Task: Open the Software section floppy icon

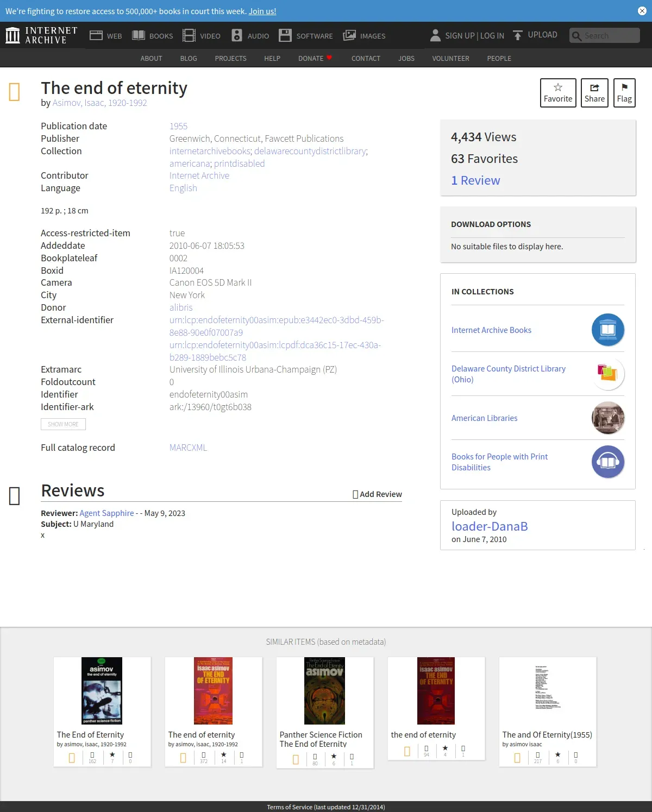Action: pos(285,35)
